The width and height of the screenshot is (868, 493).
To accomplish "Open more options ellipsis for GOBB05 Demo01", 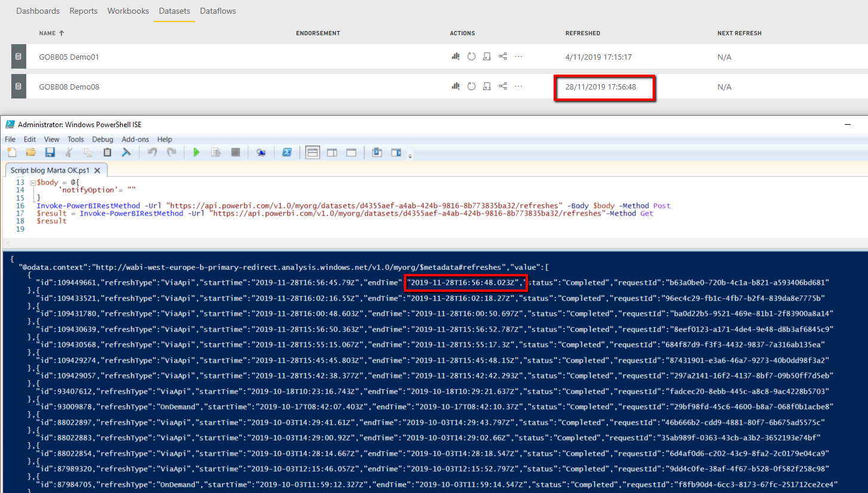I will pyautogui.click(x=518, y=57).
